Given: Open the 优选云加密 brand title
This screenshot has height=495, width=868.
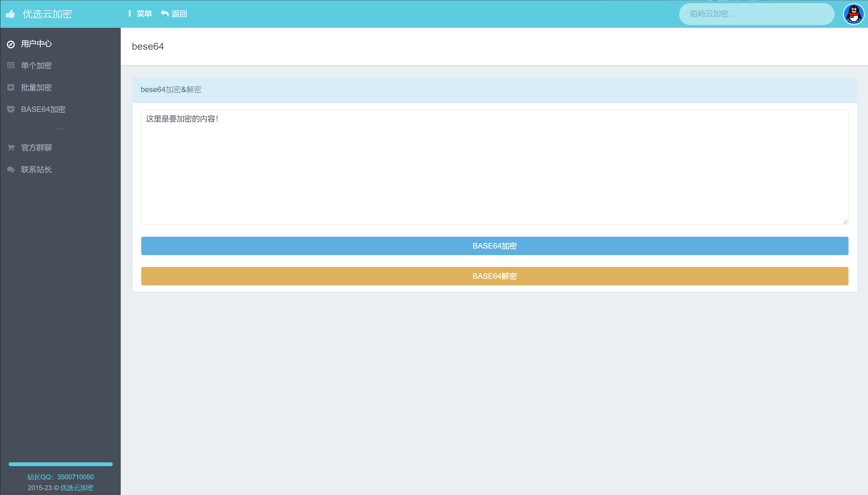Looking at the screenshot, I should [47, 14].
